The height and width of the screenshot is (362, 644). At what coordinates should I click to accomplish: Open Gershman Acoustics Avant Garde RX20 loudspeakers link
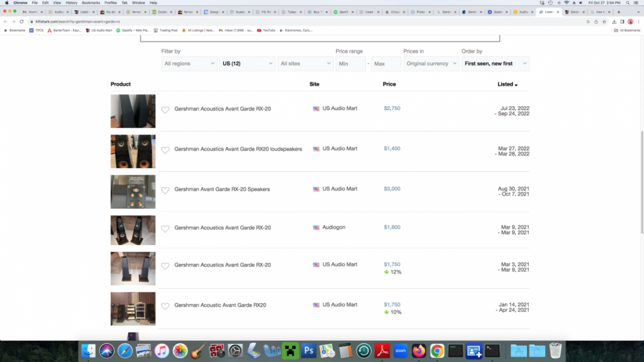[238, 149]
